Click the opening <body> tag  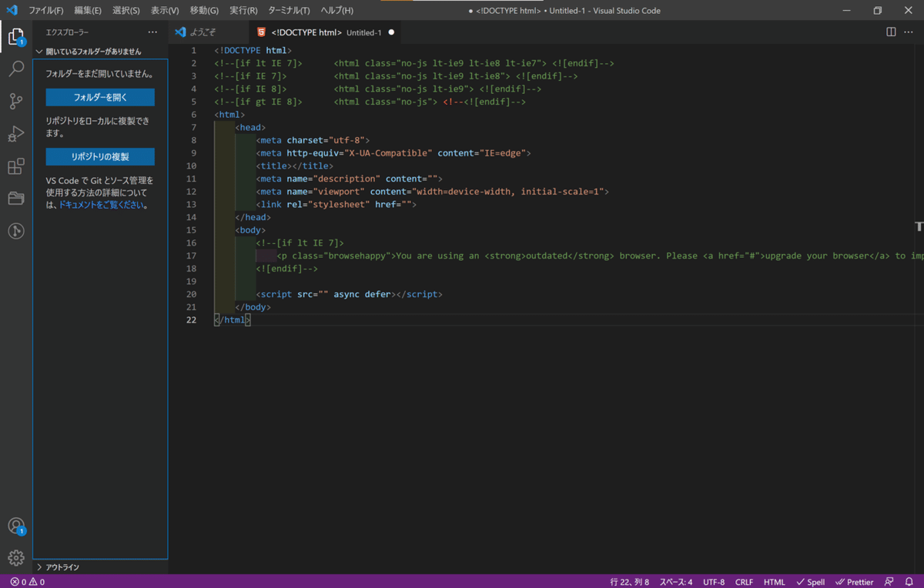(251, 230)
